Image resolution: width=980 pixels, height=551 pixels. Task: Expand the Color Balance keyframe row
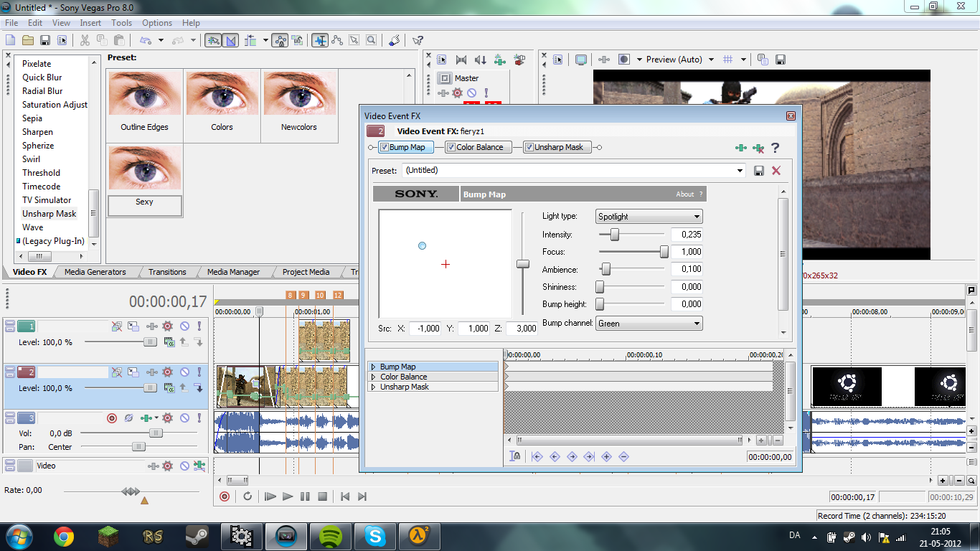click(x=374, y=377)
